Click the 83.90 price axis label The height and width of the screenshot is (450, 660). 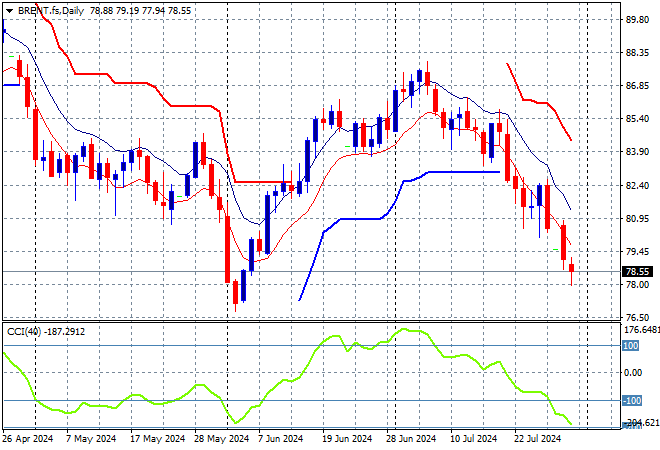pos(637,152)
